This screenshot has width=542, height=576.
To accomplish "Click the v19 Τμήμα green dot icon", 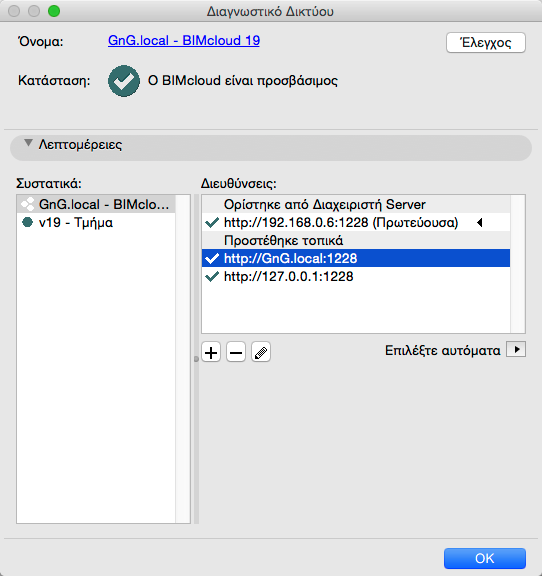I will [x=27, y=222].
